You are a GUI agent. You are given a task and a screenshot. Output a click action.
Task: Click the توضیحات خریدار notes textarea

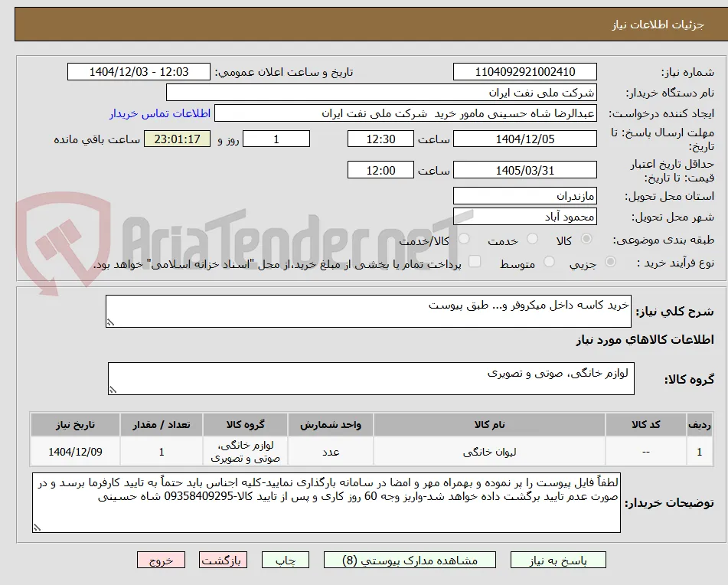(x=326, y=503)
